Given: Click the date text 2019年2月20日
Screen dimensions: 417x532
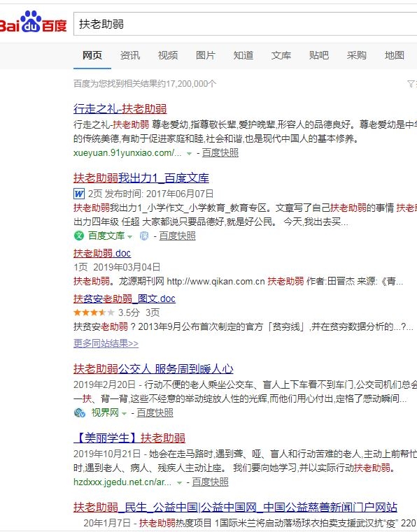Looking at the screenshot, I should [104, 384].
